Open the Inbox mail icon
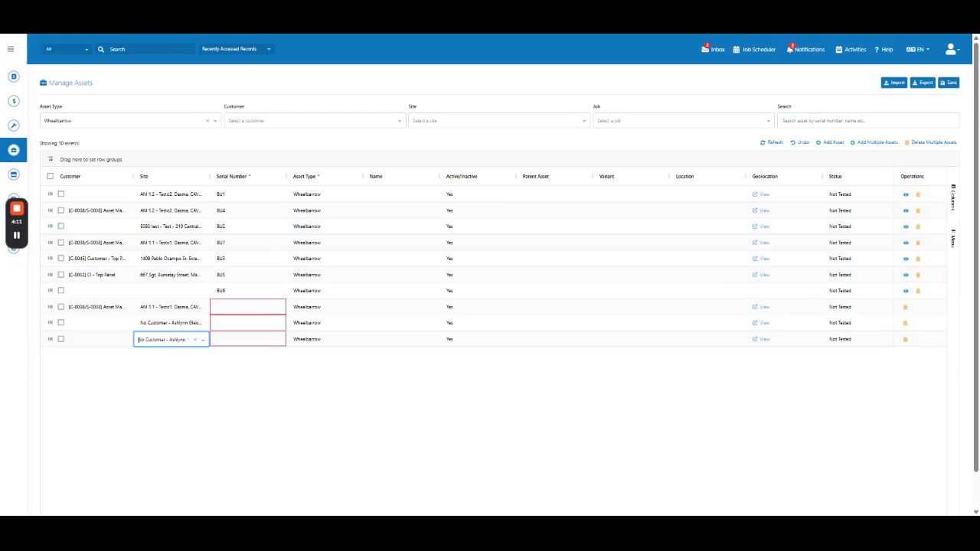 point(705,49)
